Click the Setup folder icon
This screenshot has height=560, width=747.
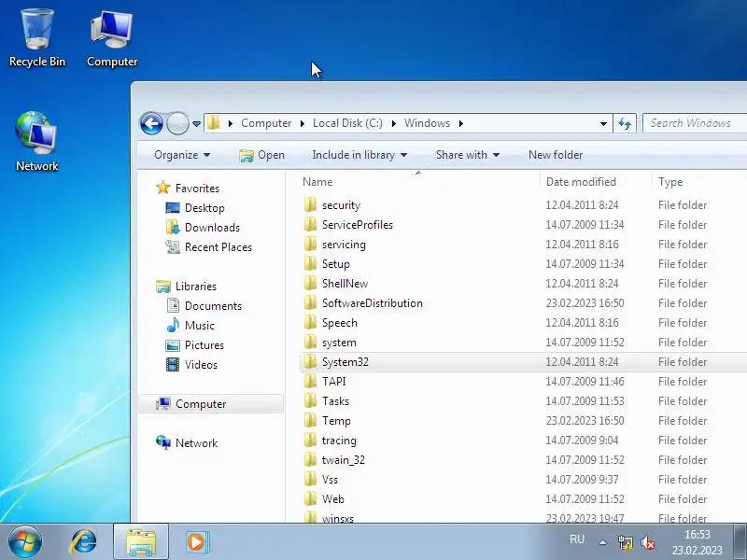click(310, 263)
